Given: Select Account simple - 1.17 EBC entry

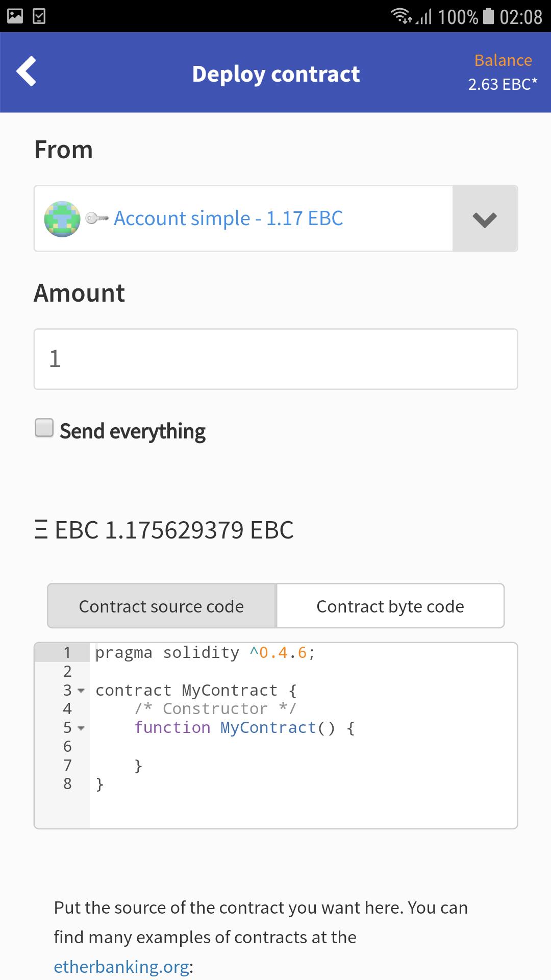Looking at the screenshot, I should (228, 218).
